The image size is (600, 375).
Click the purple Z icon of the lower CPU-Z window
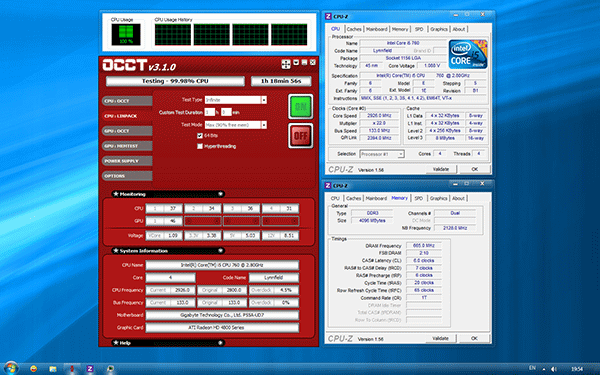pos(328,186)
